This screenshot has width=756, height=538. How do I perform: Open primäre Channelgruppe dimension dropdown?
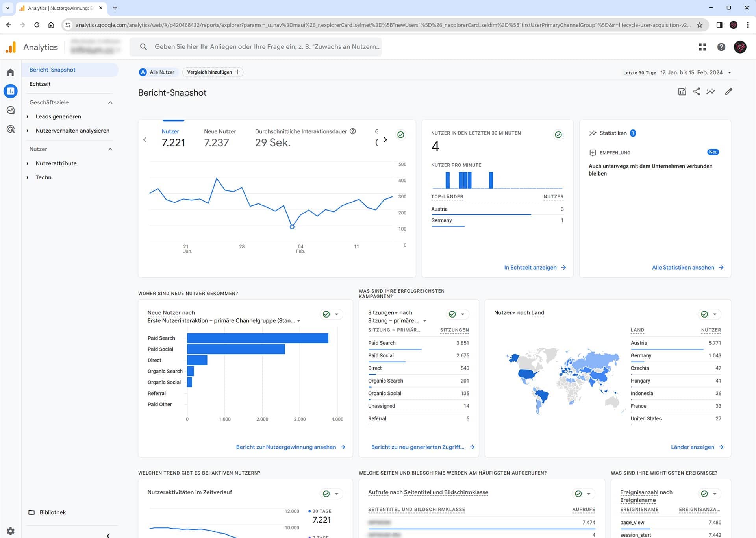(x=299, y=321)
